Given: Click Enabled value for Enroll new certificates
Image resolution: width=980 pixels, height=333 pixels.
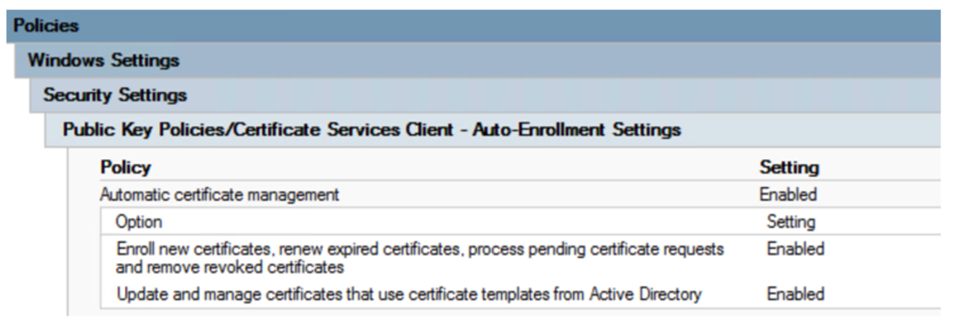Looking at the screenshot, I should (x=795, y=250).
